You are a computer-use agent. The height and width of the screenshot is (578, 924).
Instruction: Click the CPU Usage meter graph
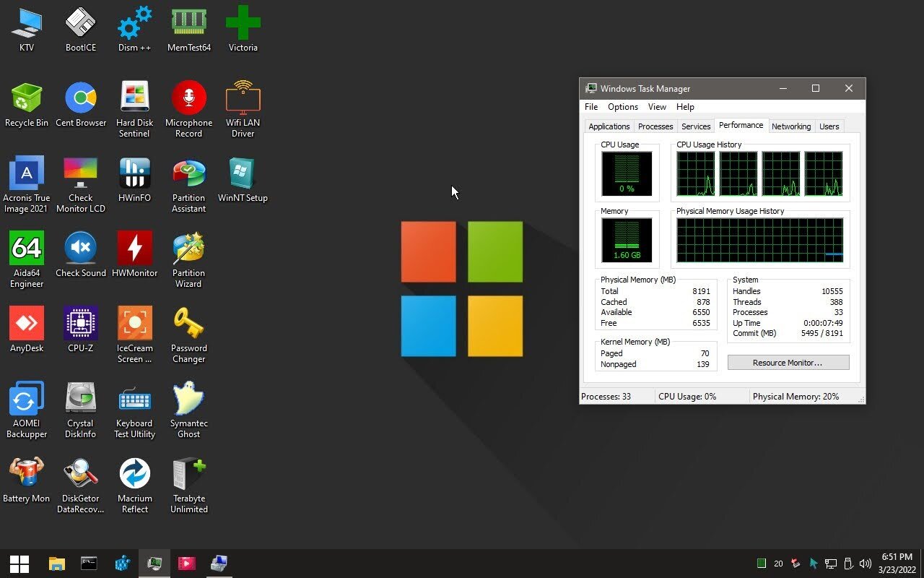click(x=627, y=174)
